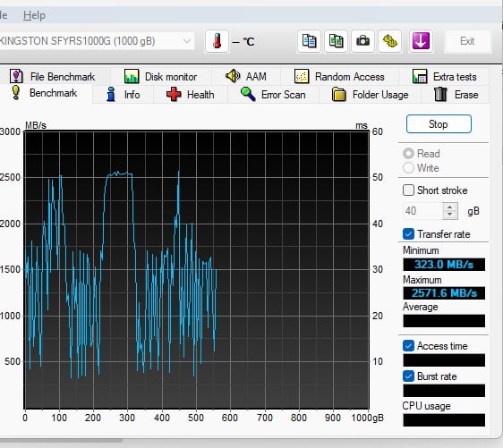This screenshot has height=448, width=503.
Task: Open options via the yellow tools icon
Action: [x=389, y=41]
